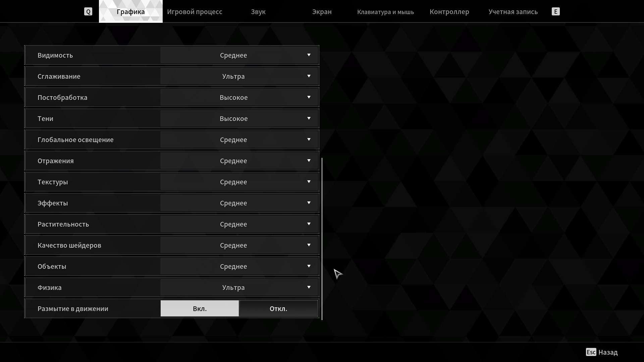Click the E next-tab key icon
The image size is (644, 362).
(x=555, y=12)
